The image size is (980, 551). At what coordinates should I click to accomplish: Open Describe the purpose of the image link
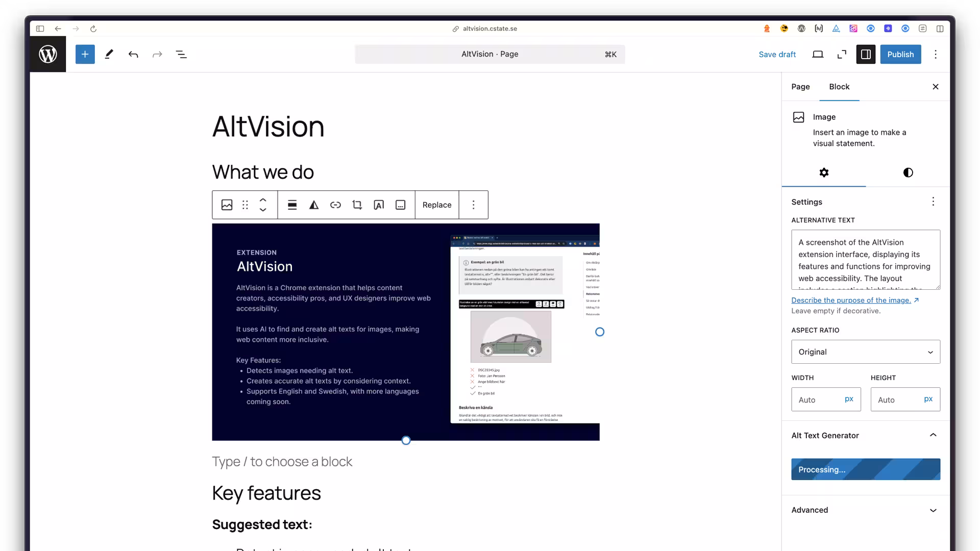tap(855, 300)
